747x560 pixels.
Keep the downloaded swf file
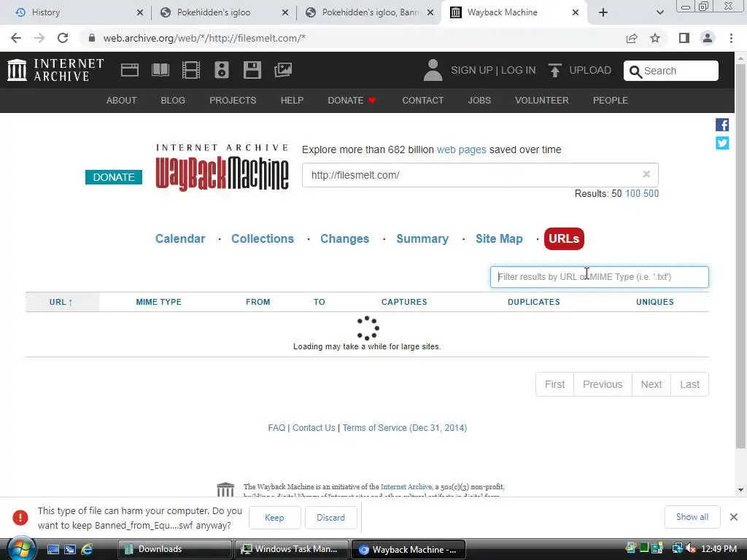coord(274,518)
